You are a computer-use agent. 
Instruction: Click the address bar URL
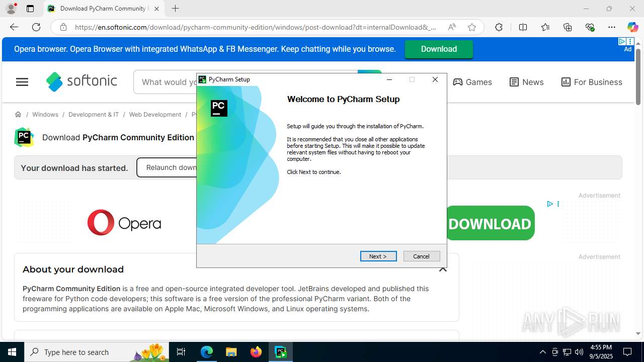[256, 27]
